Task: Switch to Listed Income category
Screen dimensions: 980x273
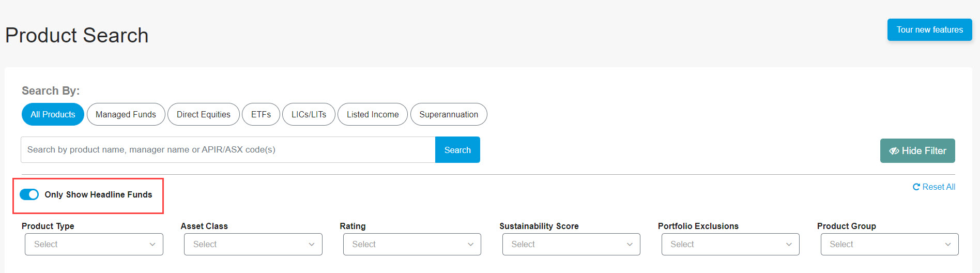Action: 373,114
